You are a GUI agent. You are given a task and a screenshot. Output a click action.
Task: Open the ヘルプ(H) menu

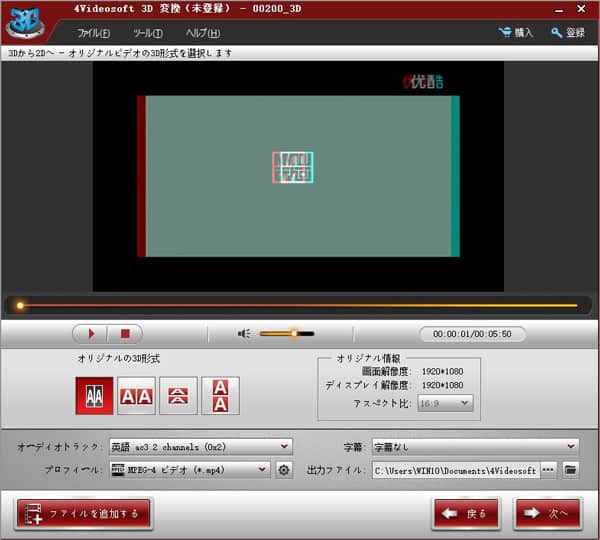[x=203, y=33]
